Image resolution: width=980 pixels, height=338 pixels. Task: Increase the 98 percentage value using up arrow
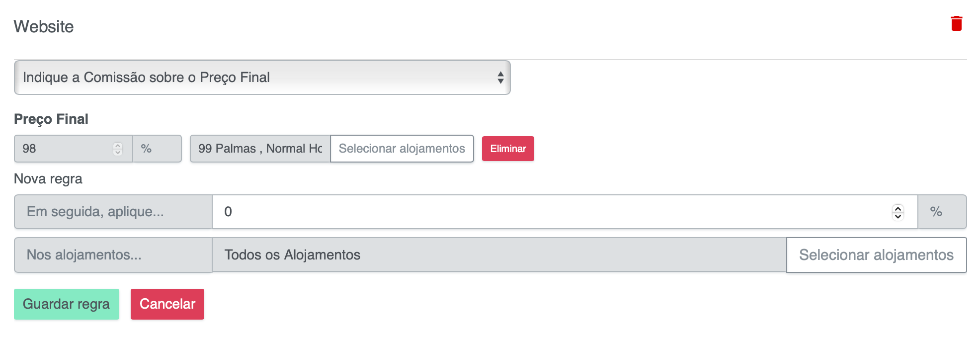coord(118,145)
